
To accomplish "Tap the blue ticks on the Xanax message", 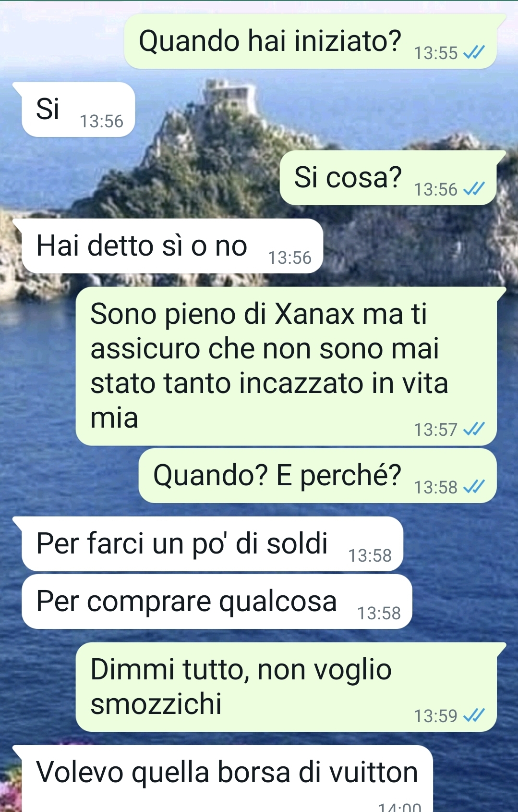I will [x=474, y=429].
